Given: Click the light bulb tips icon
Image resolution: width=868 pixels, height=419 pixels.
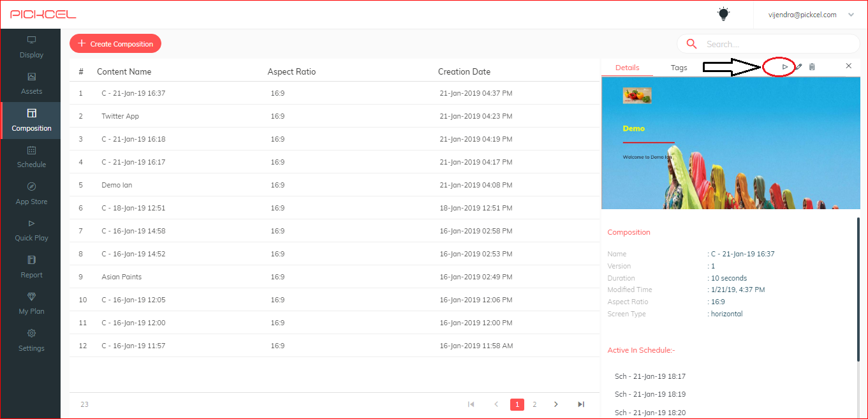Looking at the screenshot, I should click(x=723, y=14).
